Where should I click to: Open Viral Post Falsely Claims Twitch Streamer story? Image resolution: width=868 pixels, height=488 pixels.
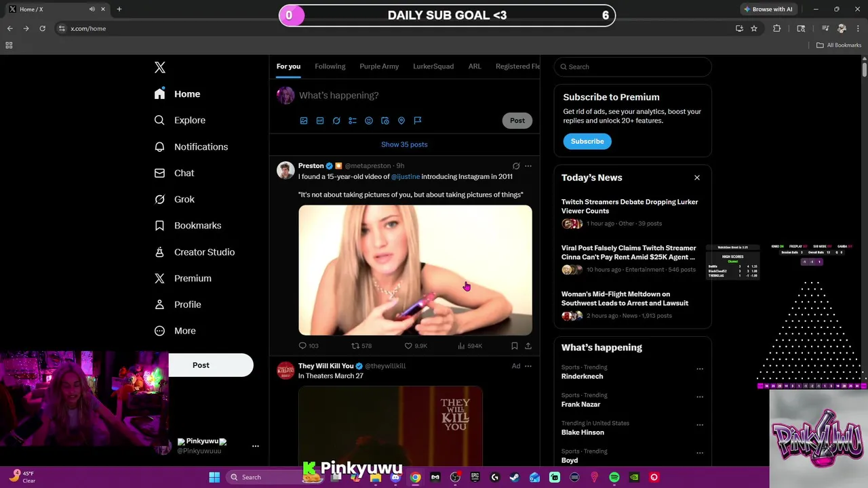(629, 252)
